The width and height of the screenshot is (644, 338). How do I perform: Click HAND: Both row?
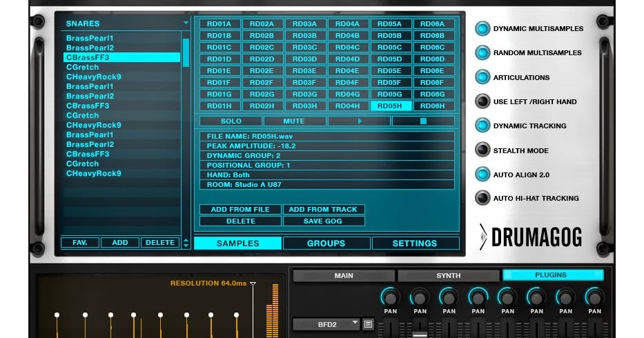click(327, 175)
